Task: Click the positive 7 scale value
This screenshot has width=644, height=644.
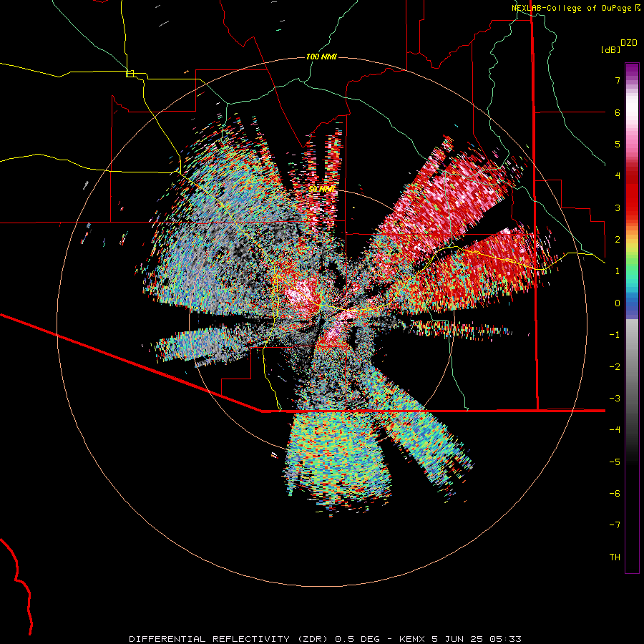Action: pos(618,80)
